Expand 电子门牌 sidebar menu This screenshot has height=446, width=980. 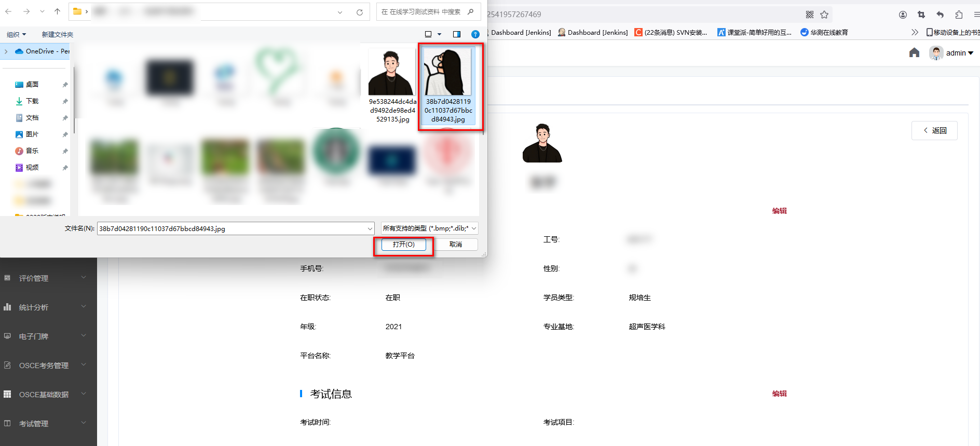(49, 336)
